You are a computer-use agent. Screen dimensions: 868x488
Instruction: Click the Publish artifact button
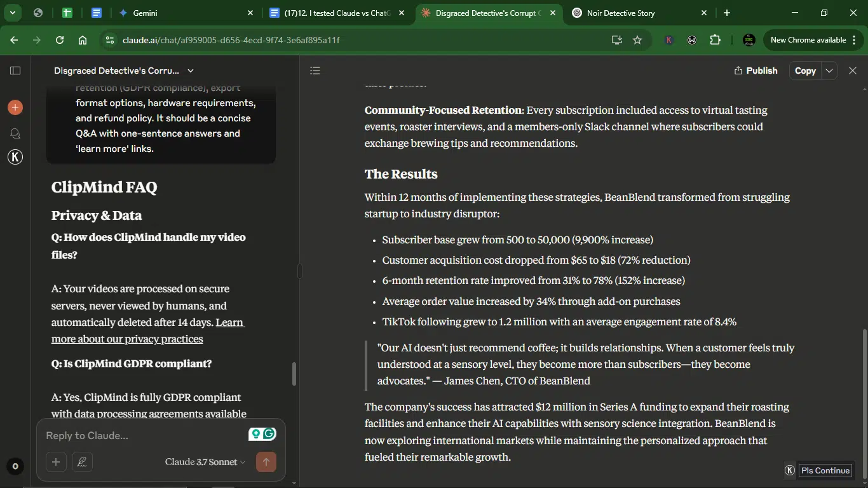[x=756, y=71]
